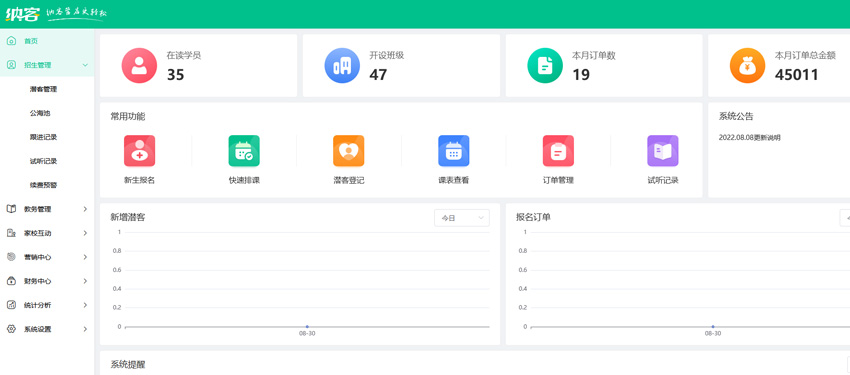Open 新生报名 shortcut icon
Screen dimensions: 850x375
[139, 151]
